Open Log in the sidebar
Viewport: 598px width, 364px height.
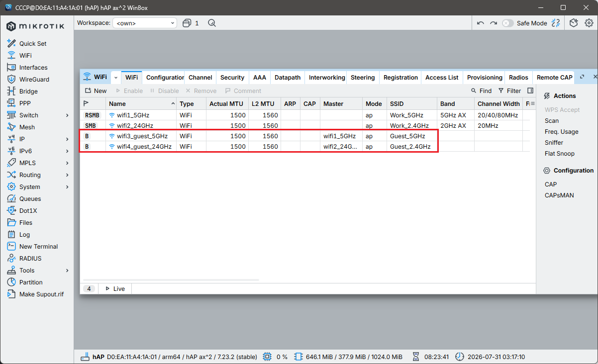24,234
